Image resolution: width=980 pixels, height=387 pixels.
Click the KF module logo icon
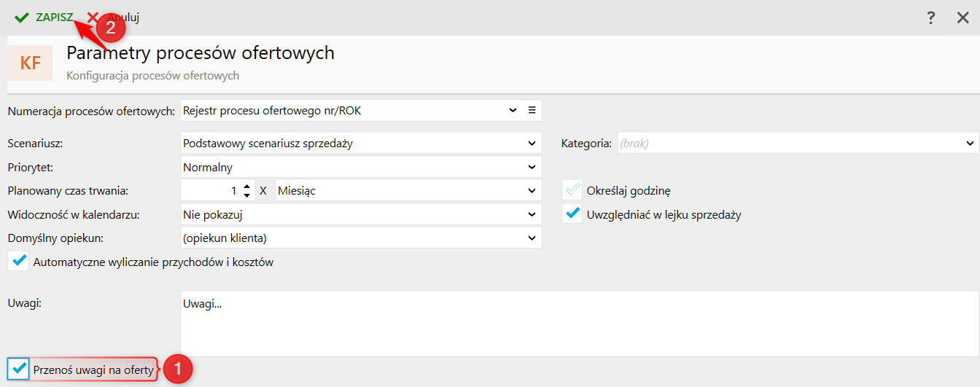pos(30,63)
